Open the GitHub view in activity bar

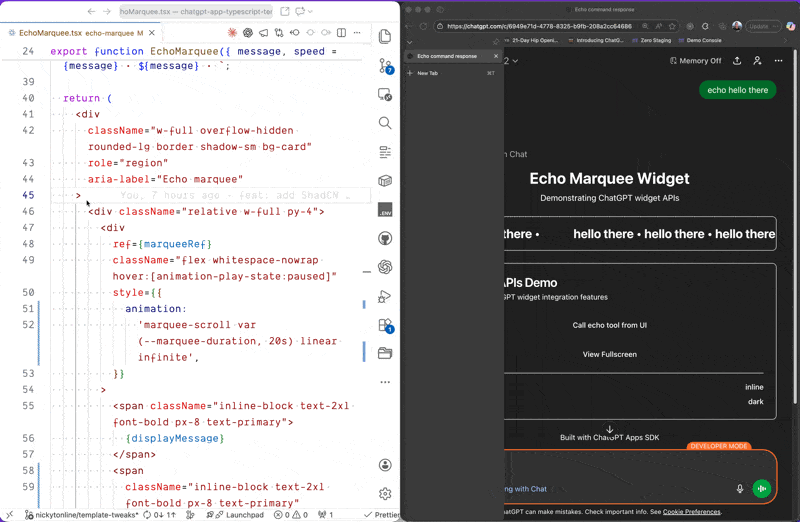tap(385, 238)
